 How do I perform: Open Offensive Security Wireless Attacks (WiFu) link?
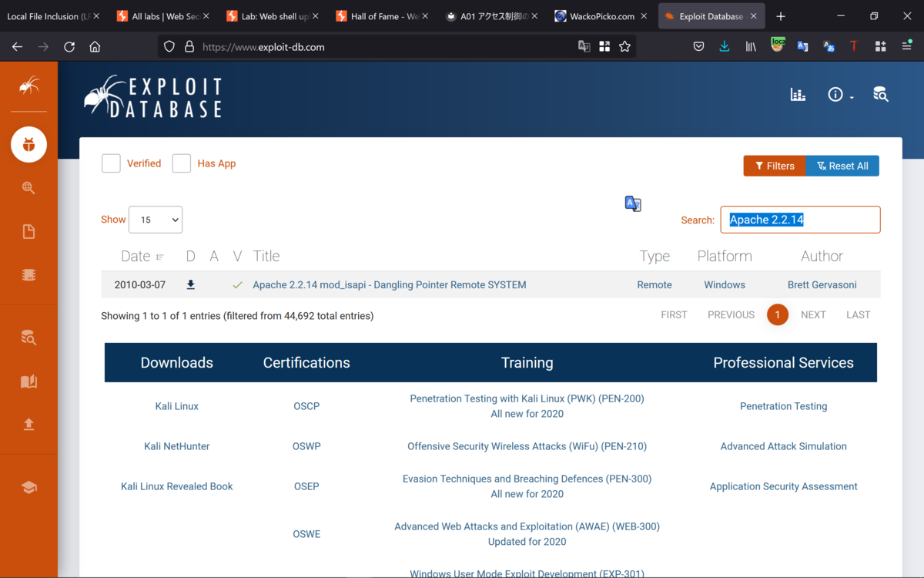[527, 446]
